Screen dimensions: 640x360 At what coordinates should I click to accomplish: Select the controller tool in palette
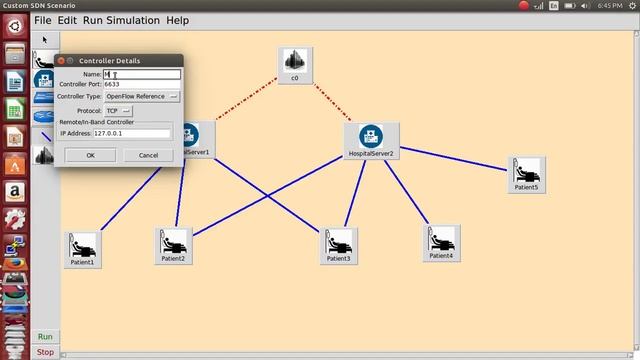click(44, 155)
